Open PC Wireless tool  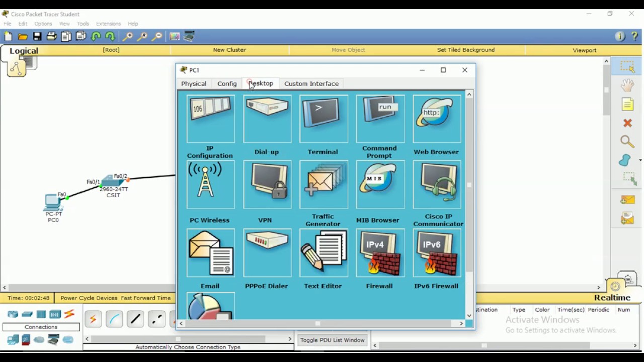point(210,185)
